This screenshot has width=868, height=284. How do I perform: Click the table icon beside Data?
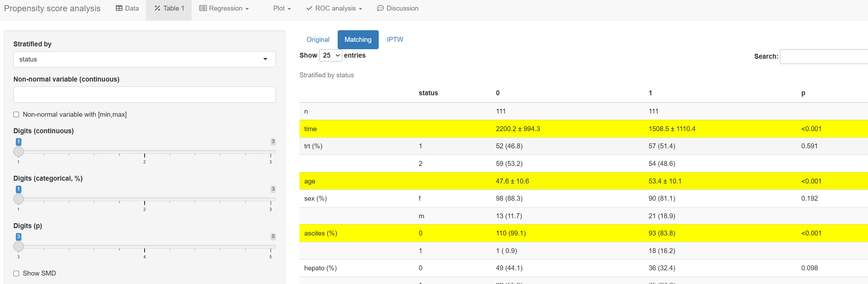tap(119, 8)
